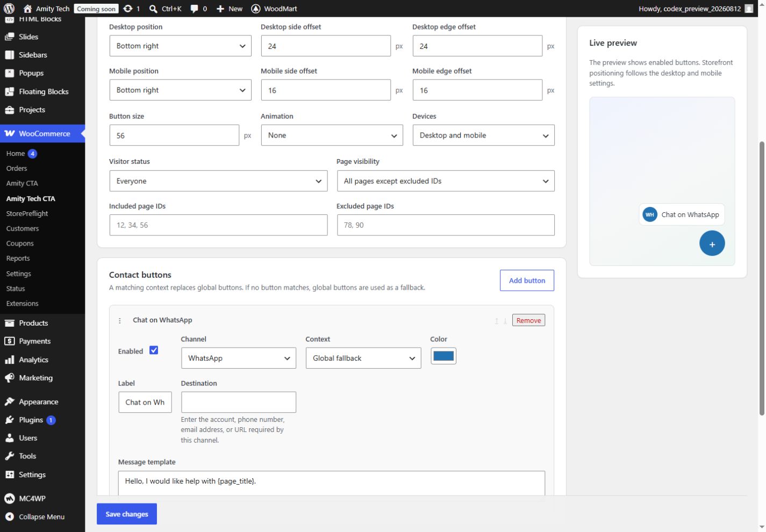Click the Coming soon badge
This screenshot has height=532, width=766.
(96, 9)
